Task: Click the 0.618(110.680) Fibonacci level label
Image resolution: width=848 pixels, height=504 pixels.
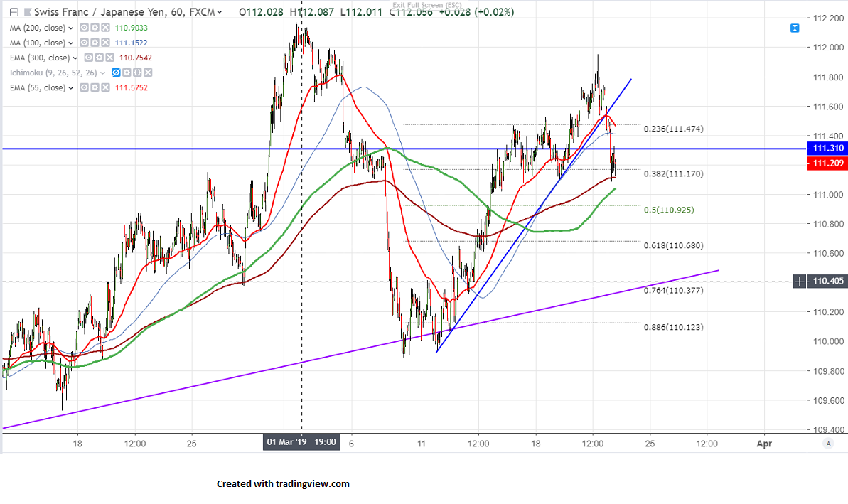Action: coord(673,245)
